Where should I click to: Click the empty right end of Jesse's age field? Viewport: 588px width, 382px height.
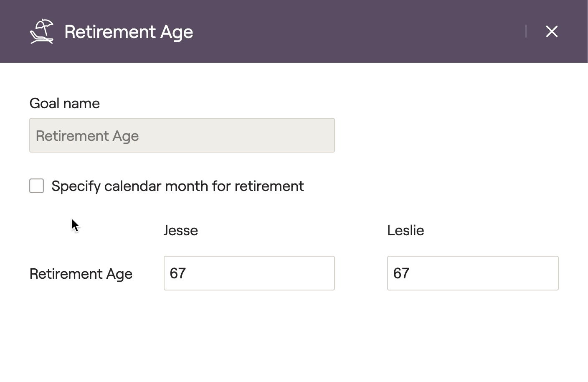[315, 273]
